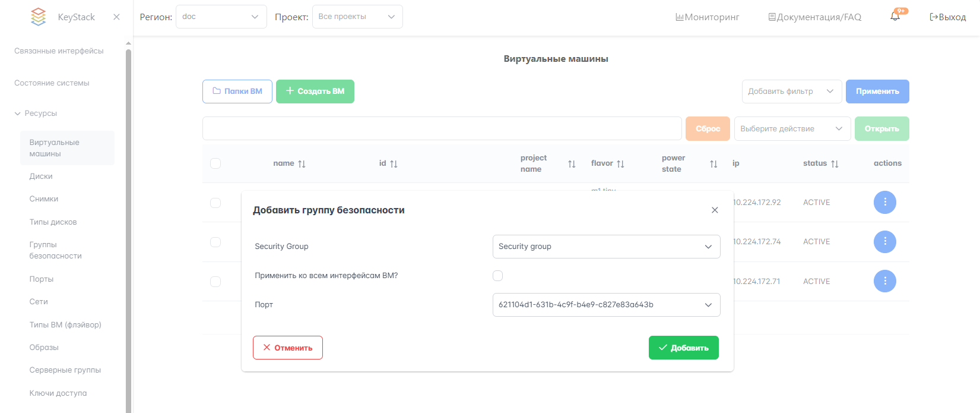
Task: Open the Security group dropdown
Action: click(x=606, y=247)
